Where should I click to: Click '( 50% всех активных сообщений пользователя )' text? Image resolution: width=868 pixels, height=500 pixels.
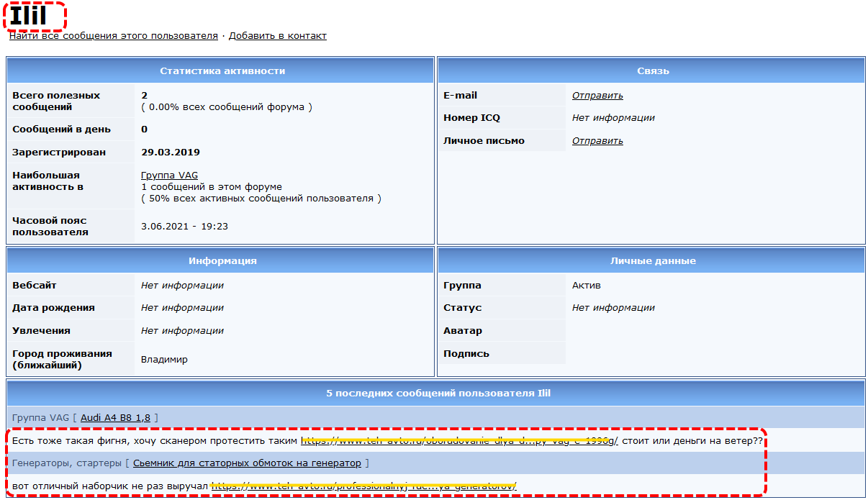click(261, 198)
